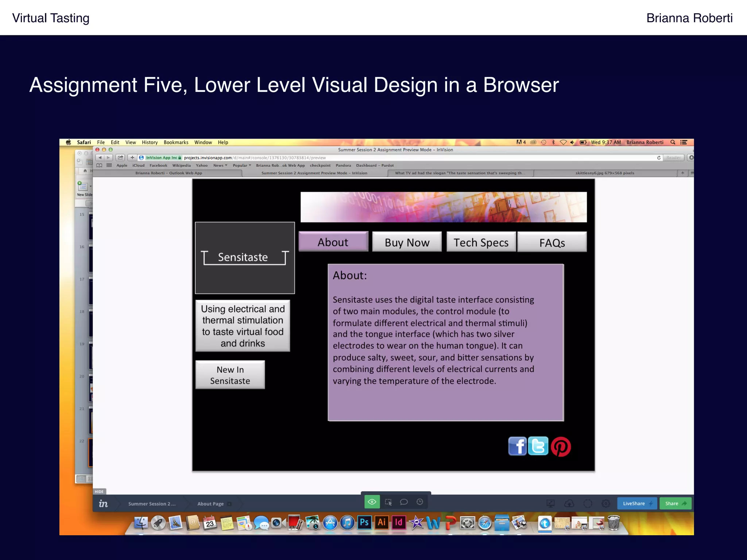The width and height of the screenshot is (747, 560).
Task: Switch to InVision build mode icon
Action: pyautogui.click(x=388, y=502)
